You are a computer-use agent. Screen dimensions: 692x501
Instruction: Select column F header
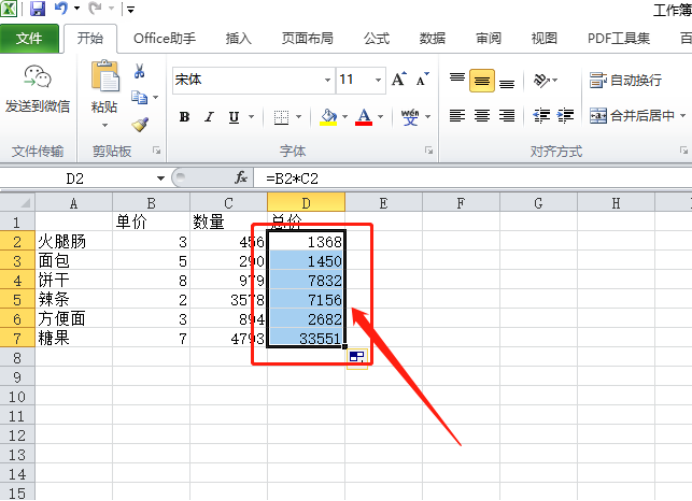coord(461,203)
